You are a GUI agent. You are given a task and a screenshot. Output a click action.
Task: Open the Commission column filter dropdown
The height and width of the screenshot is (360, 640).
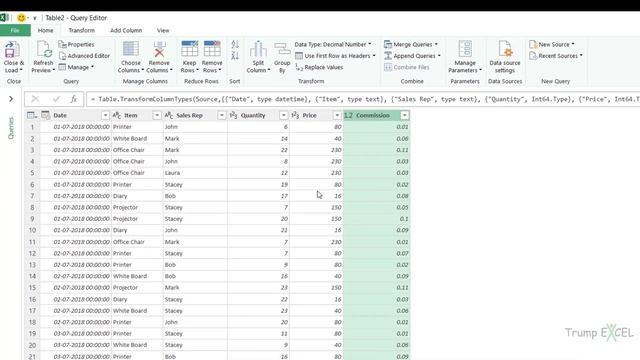pyautogui.click(x=404, y=116)
